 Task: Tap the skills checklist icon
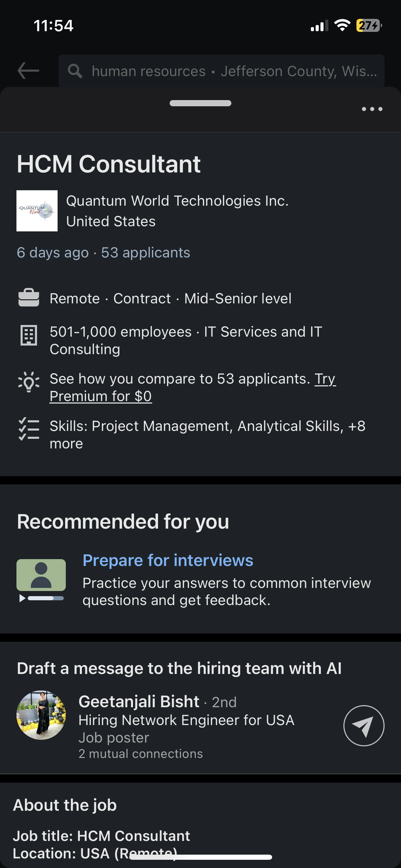(29, 429)
